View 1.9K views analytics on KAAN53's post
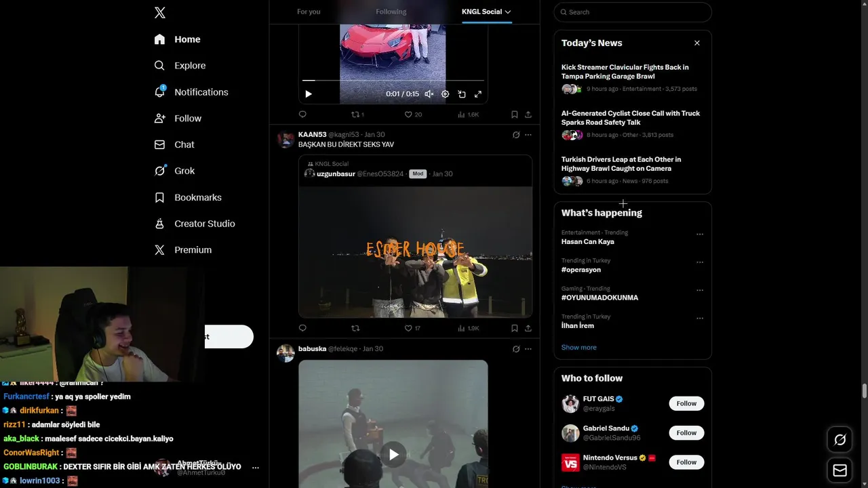 tap(468, 328)
